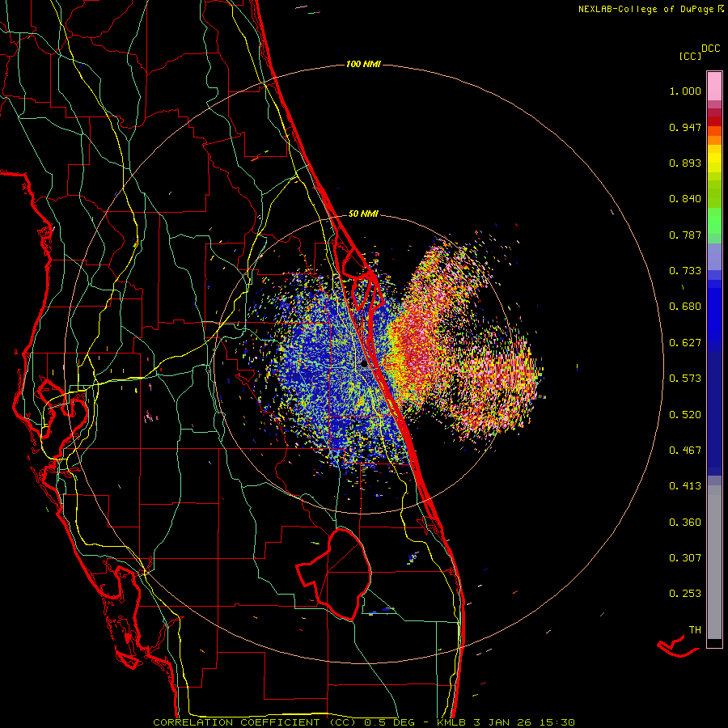Viewport: 728px width, 728px height.
Task: Click the 0.680 scale value
Action: point(685,307)
